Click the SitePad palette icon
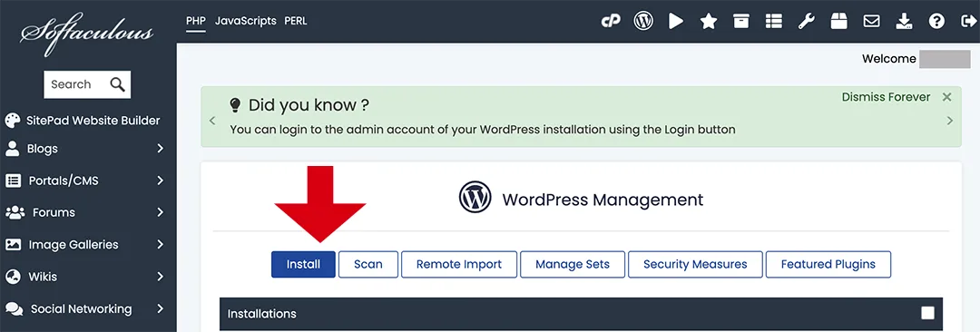This screenshot has height=332, width=980. [x=13, y=121]
